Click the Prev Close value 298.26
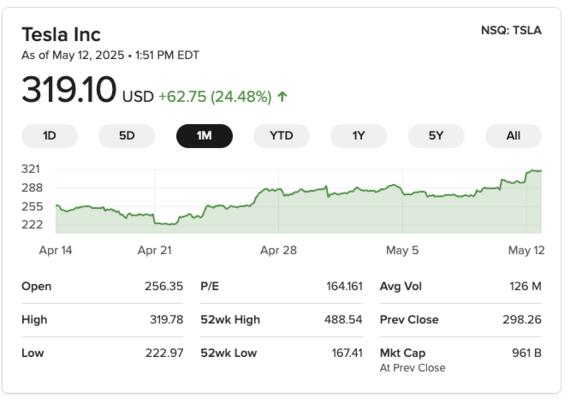570x404 pixels. (522, 320)
